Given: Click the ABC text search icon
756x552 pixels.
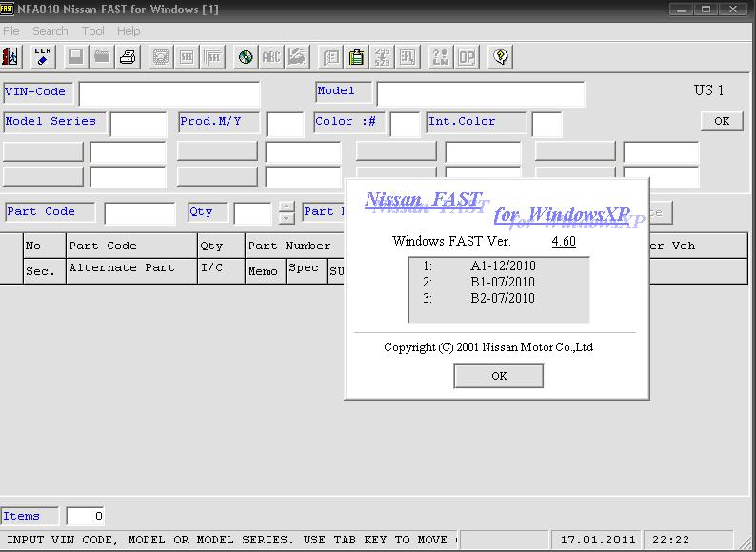Looking at the screenshot, I should [x=271, y=57].
